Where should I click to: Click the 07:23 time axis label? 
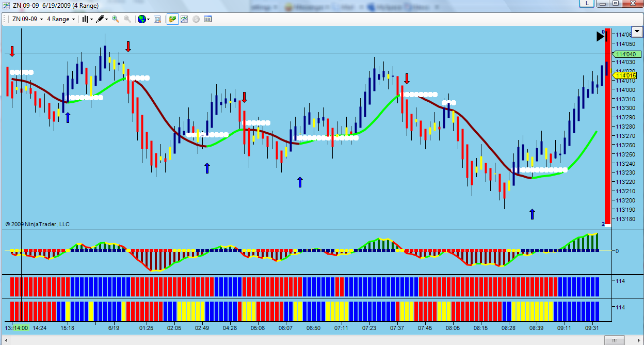(x=369, y=328)
